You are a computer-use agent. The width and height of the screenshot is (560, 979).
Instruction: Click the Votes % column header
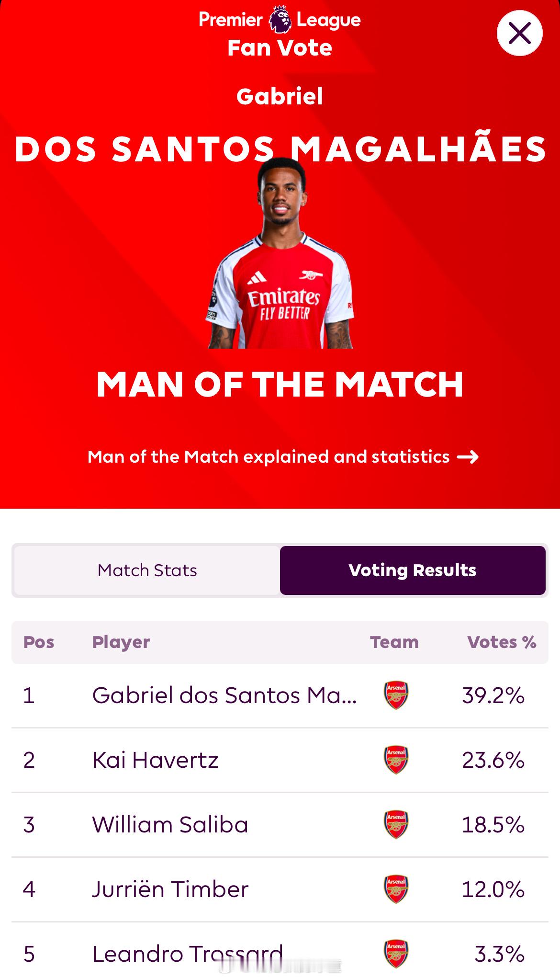(x=502, y=642)
